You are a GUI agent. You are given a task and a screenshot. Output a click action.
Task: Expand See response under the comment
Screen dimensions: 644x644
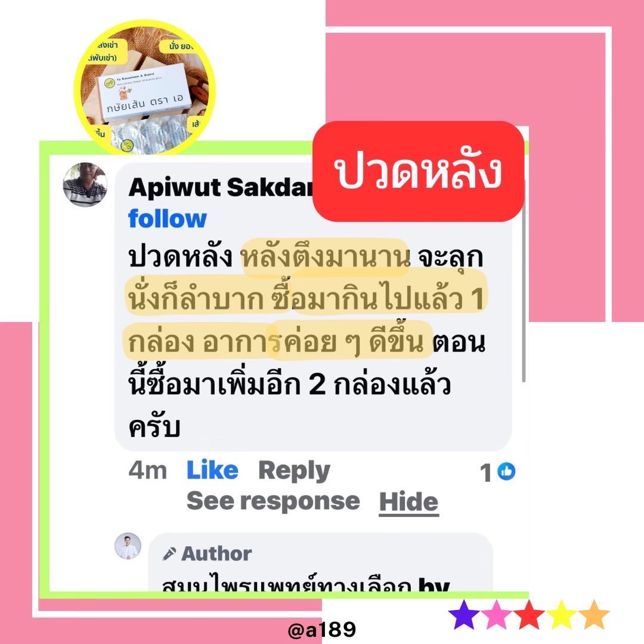point(273,501)
